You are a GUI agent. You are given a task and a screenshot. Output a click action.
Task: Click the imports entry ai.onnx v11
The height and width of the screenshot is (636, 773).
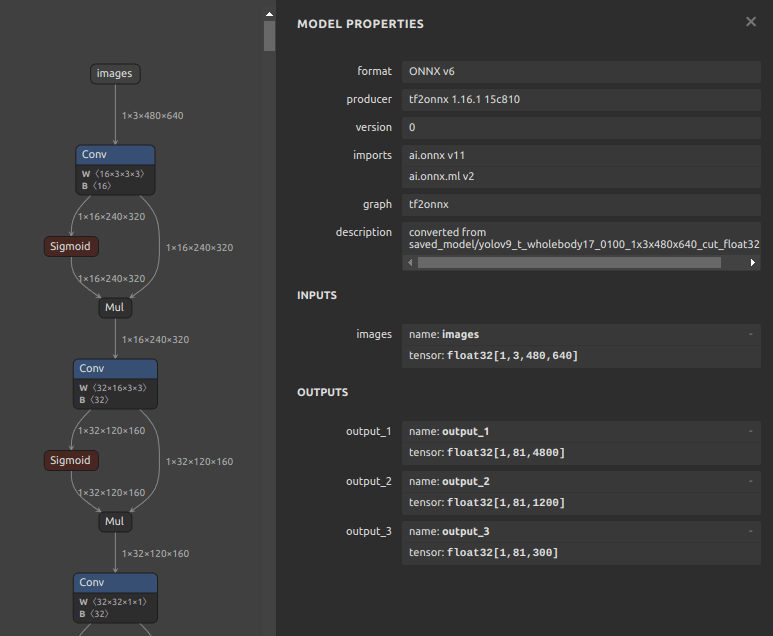click(x=581, y=155)
